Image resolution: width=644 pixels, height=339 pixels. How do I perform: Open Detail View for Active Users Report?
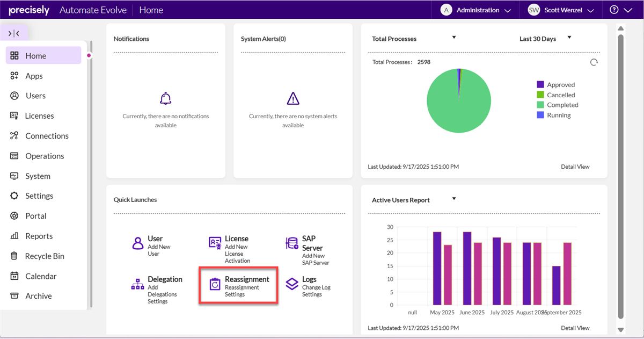[x=575, y=328]
